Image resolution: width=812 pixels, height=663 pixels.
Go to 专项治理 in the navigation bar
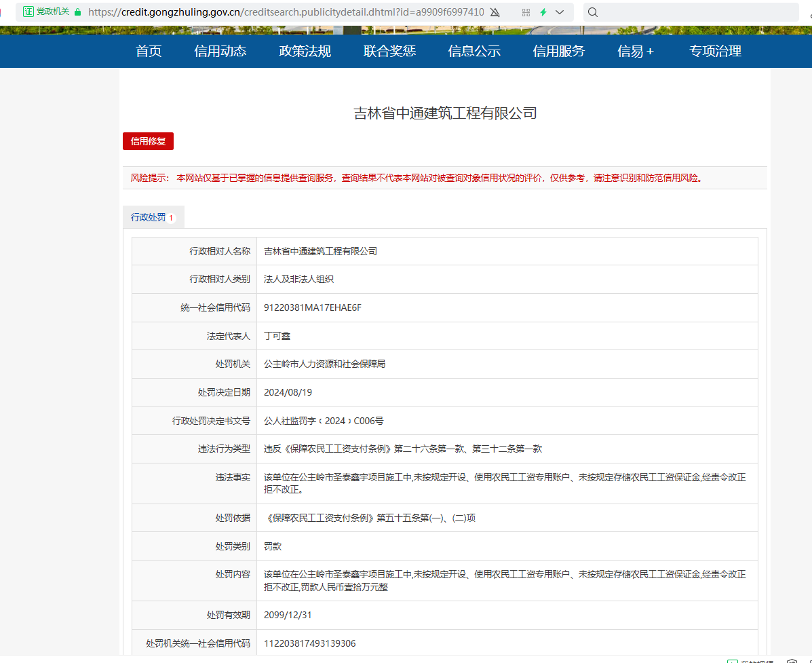(x=715, y=52)
